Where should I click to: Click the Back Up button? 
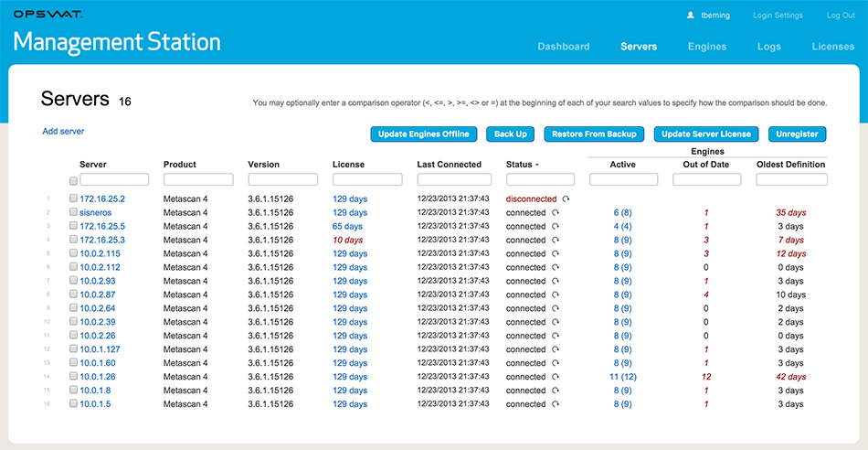511,134
